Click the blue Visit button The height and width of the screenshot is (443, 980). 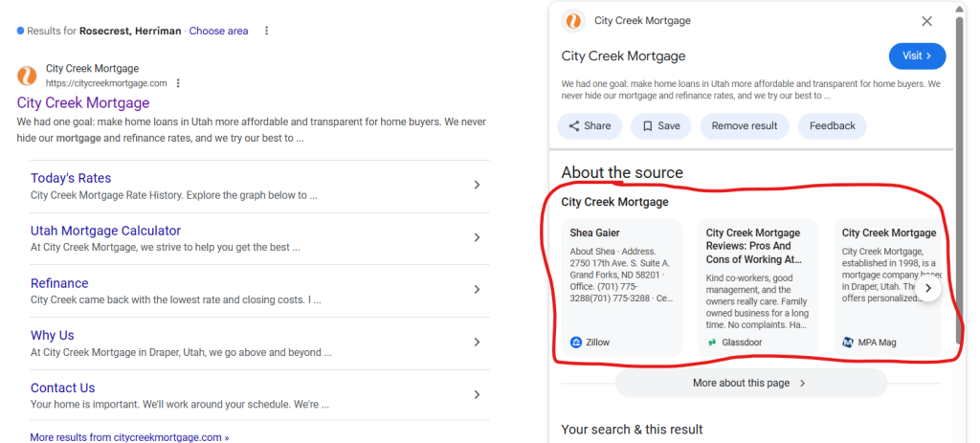[917, 56]
